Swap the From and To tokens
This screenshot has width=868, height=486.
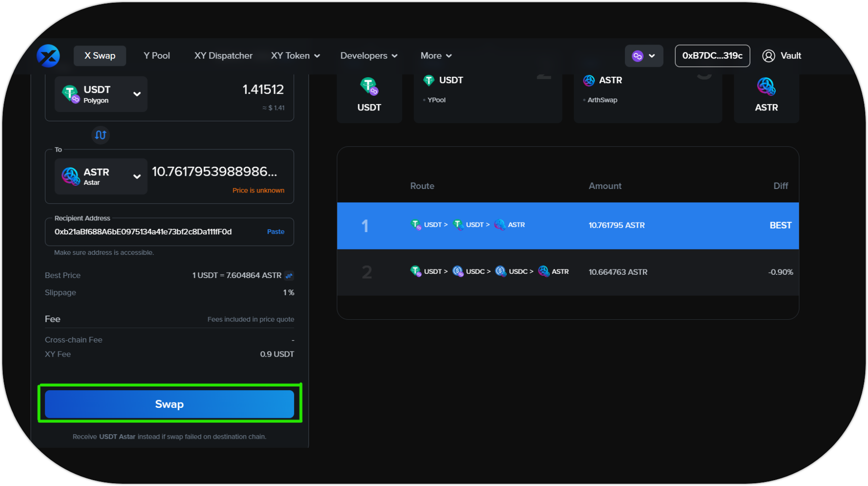100,135
